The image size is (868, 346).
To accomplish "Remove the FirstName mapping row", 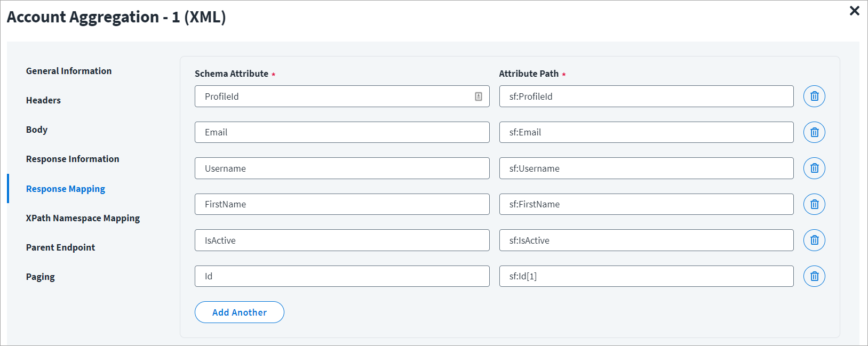I will tap(814, 204).
